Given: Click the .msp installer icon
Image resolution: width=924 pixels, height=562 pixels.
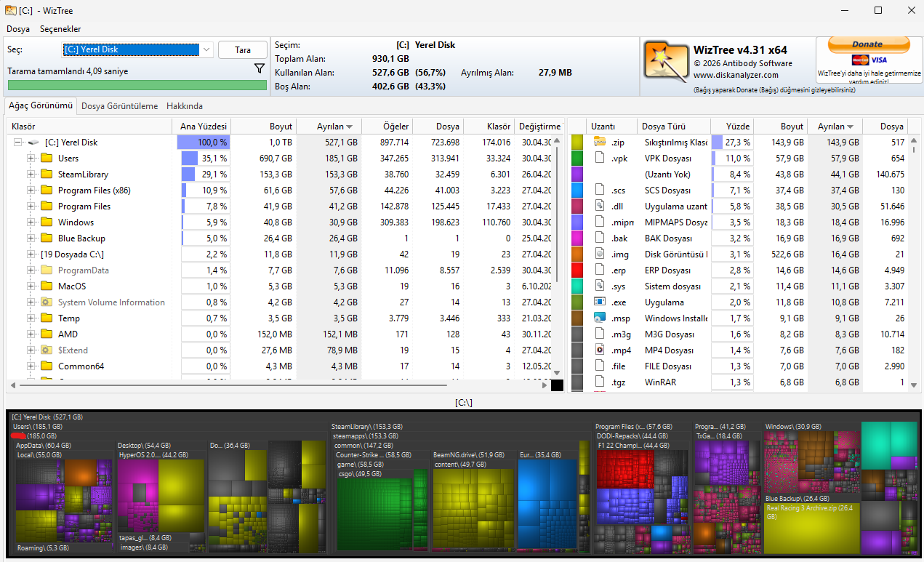Looking at the screenshot, I should [x=600, y=318].
